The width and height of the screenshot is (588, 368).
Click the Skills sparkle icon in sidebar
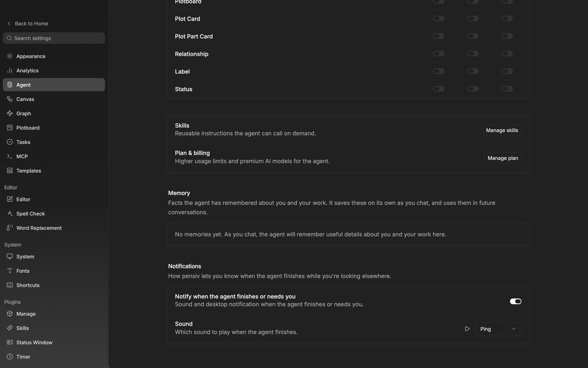(x=10, y=328)
